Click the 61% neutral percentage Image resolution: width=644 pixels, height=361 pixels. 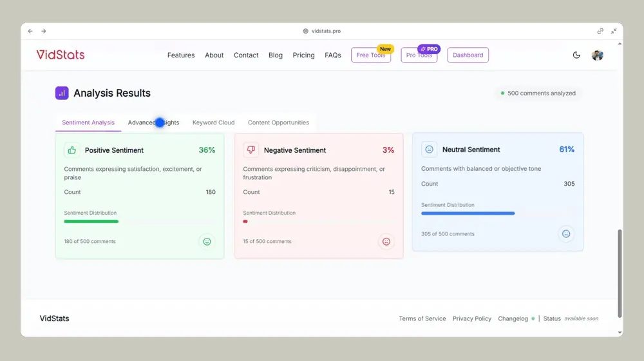click(567, 150)
